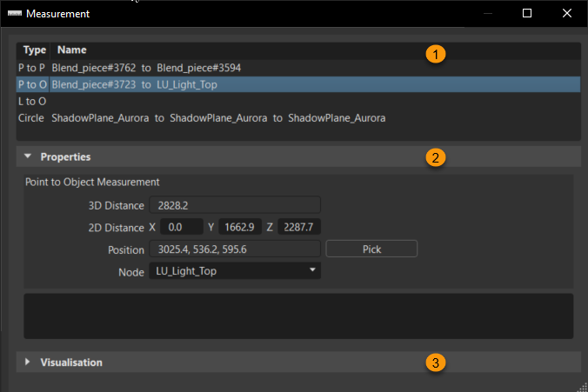Minimize the Measurement window

[x=488, y=14]
